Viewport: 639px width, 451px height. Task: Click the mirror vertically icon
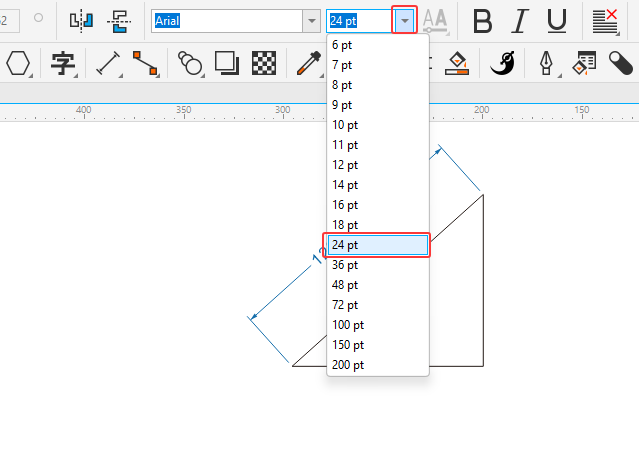click(119, 21)
